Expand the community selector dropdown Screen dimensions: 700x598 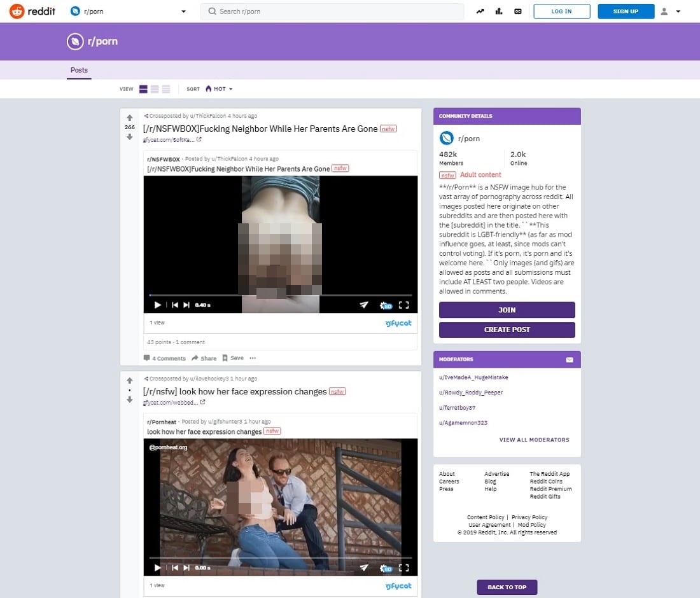click(x=183, y=11)
